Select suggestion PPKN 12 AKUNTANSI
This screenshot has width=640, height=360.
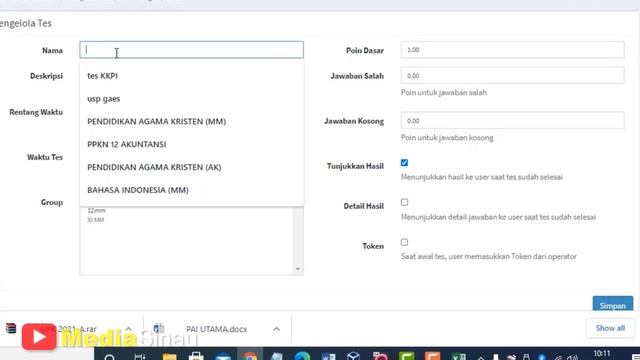coord(127,144)
